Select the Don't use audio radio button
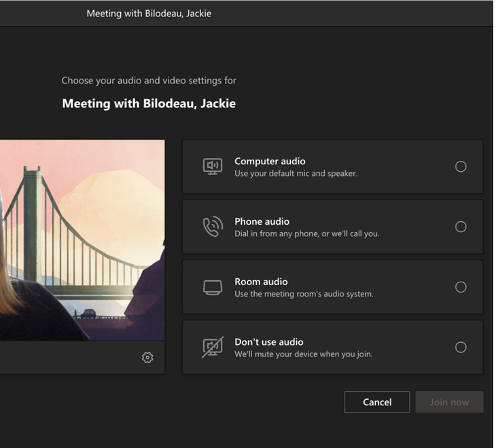This screenshot has height=448, width=496. [461, 348]
